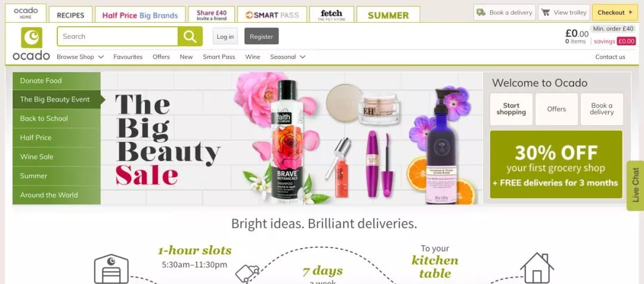The height and width of the screenshot is (284, 644).
Task: Click the delivery van icon in Book a delivery
Action: tap(481, 13)
